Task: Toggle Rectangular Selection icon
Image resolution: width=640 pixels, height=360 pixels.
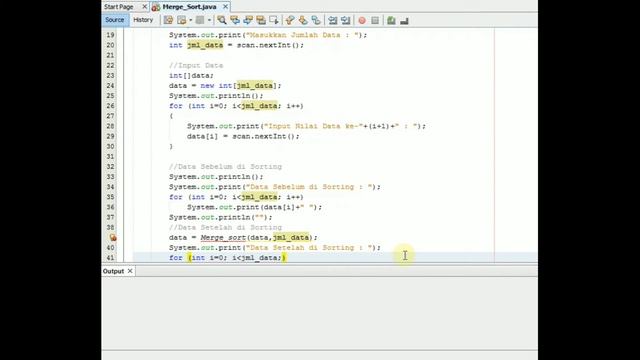Action: [x=274, y=20]
